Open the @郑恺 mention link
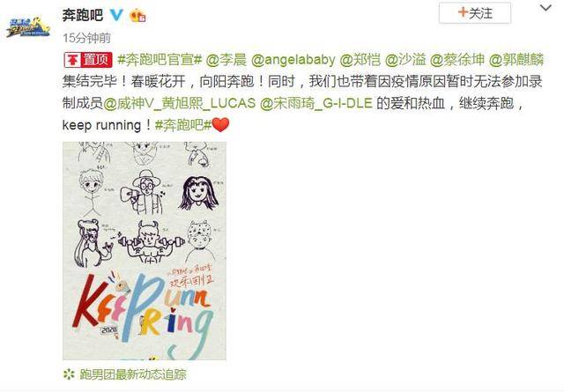This screenshot has height=392, width=564. click(360, 60)
